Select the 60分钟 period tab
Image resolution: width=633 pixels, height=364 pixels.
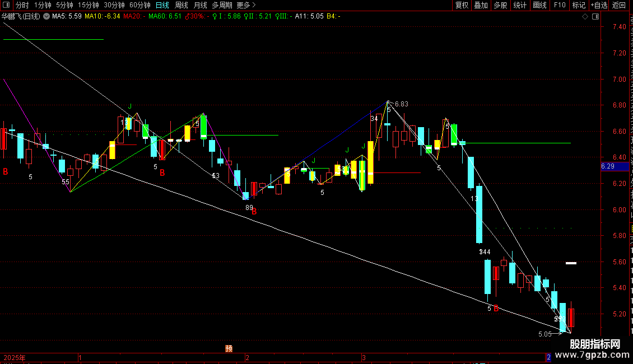[140, 5]
